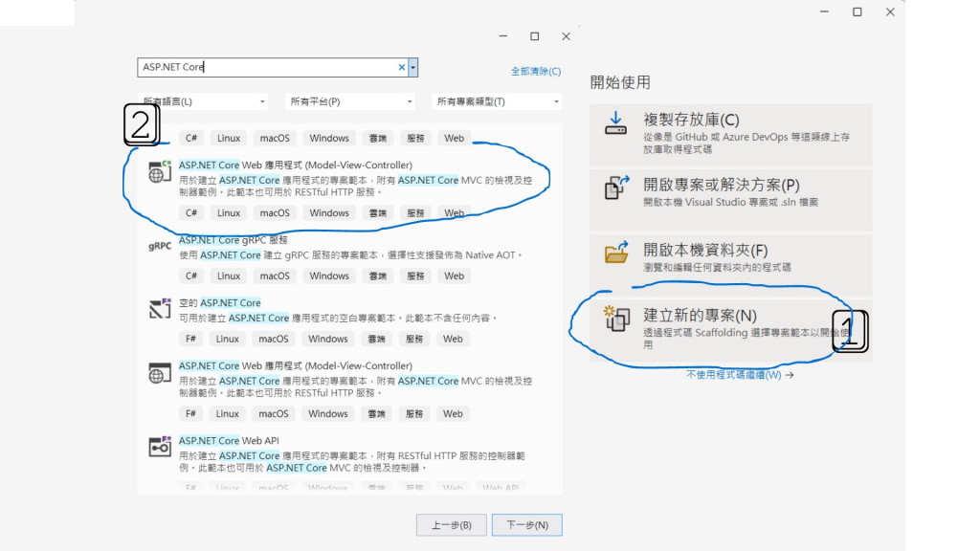Clear the search box with the X icon
The width and height of the screenshot is (980, 551).
point(402,67)
